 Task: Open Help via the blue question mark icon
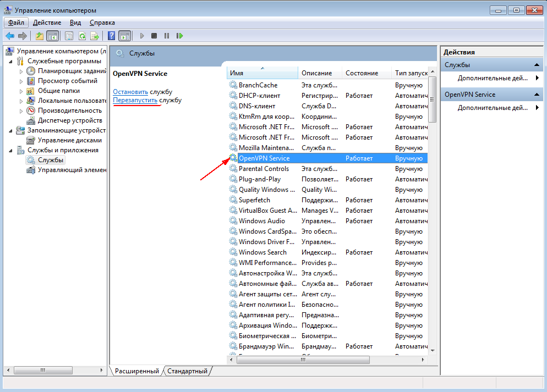[111, 36]
